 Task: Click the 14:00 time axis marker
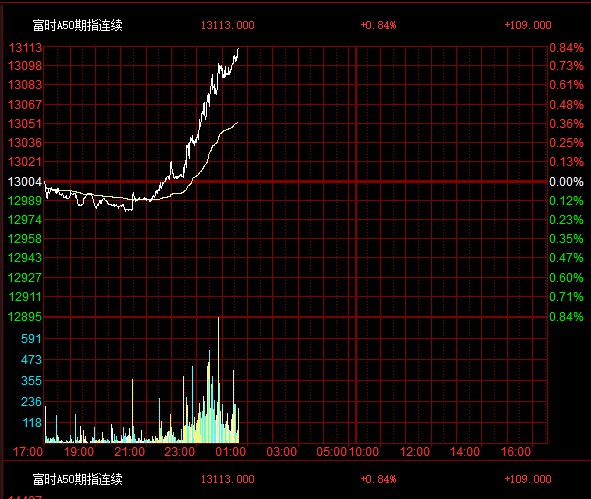pos(465,452)
